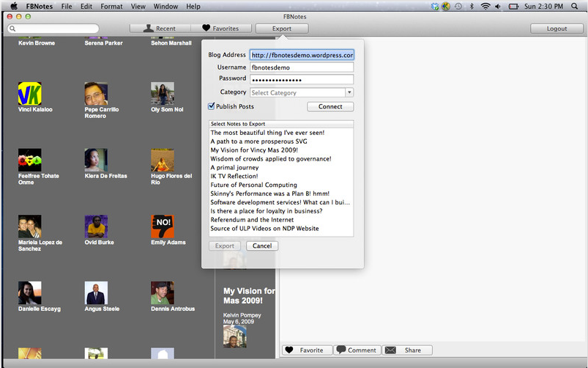Select note "Referendum and the Internet"
This screenshot has height=368, width=588.
281,220
